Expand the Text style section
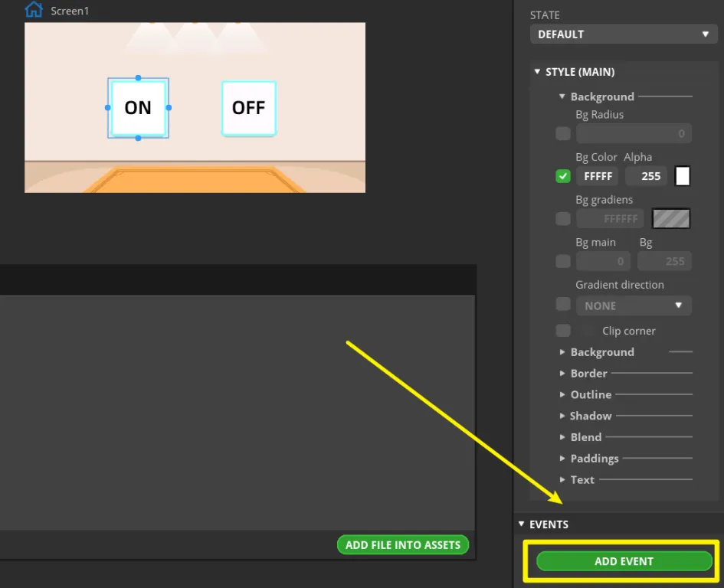The width and height of the screenshot is (724, 588). click(x=581, y=480)
